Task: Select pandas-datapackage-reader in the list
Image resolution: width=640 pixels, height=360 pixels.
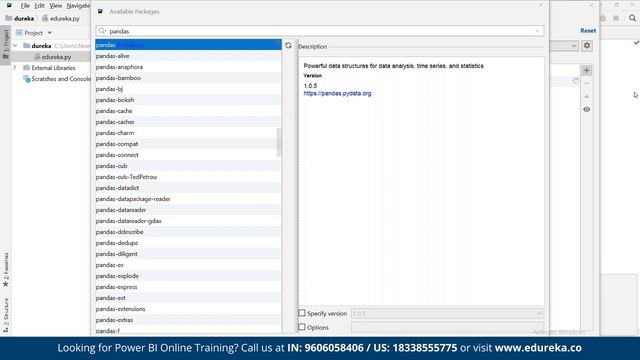Action: coord(188,199)
